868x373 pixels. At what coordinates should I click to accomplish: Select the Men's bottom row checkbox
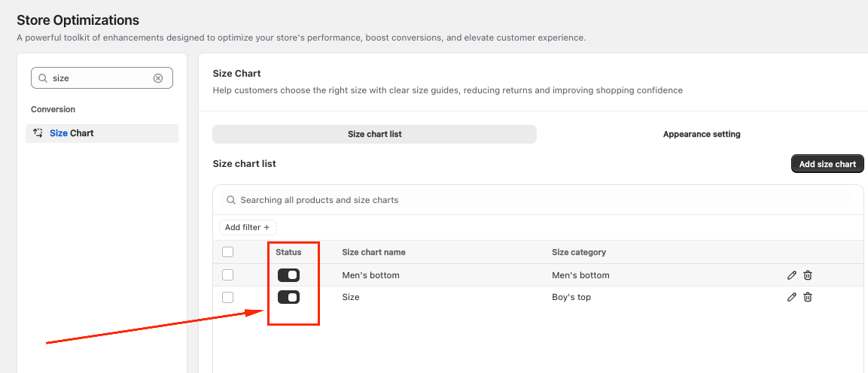pos(228,275)
